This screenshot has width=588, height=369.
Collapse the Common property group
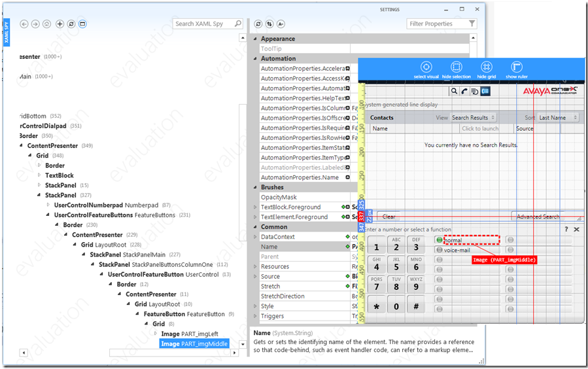point(255,227)
